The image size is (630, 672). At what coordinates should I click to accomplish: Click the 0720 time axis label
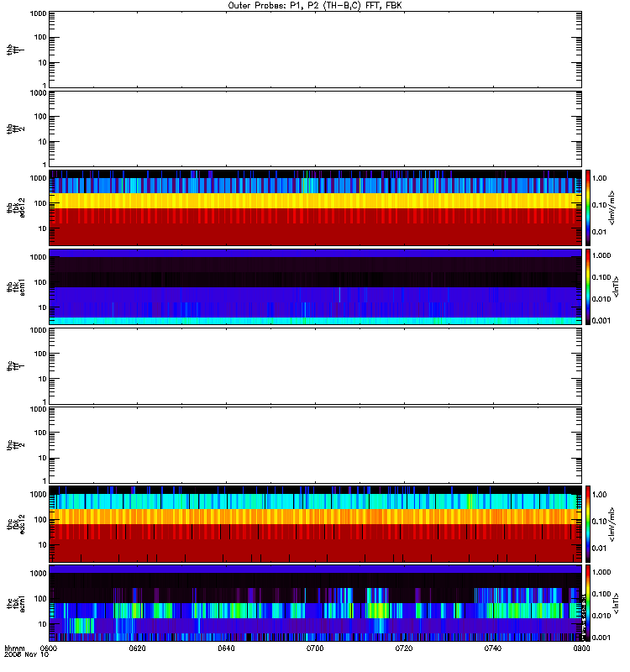404,648
